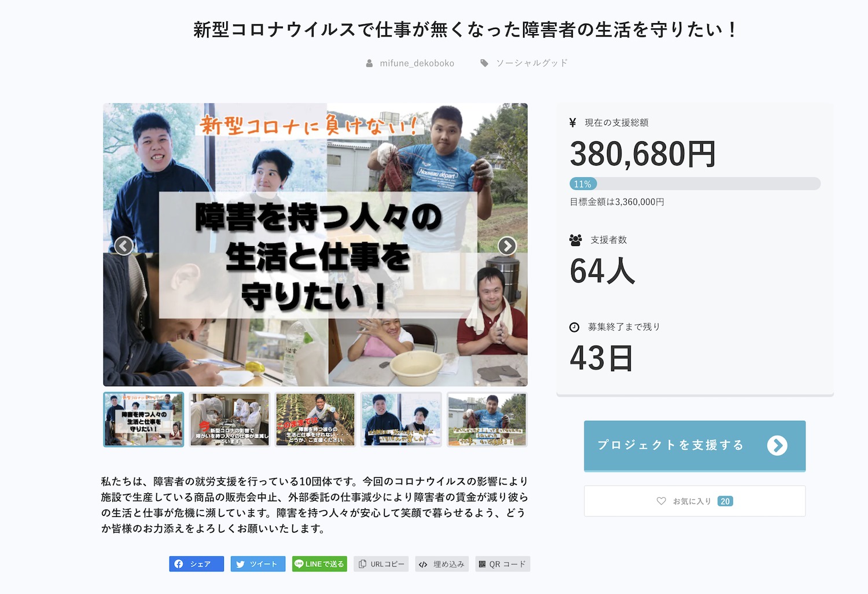Open the ソーシャルグッド category link
The width and height of the screenshot is (868, 594).
[x=532, y=63]
